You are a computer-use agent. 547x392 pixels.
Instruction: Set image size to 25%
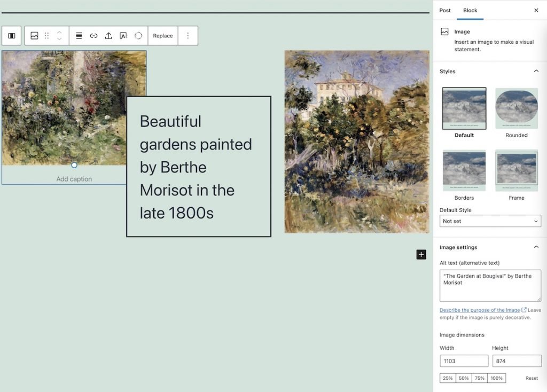pos(448,378)
